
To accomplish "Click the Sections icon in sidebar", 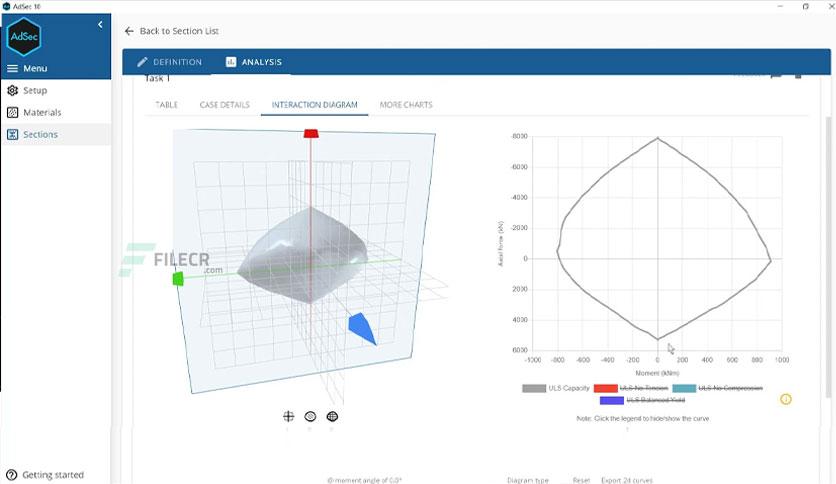I will click(x=12, y=134).
